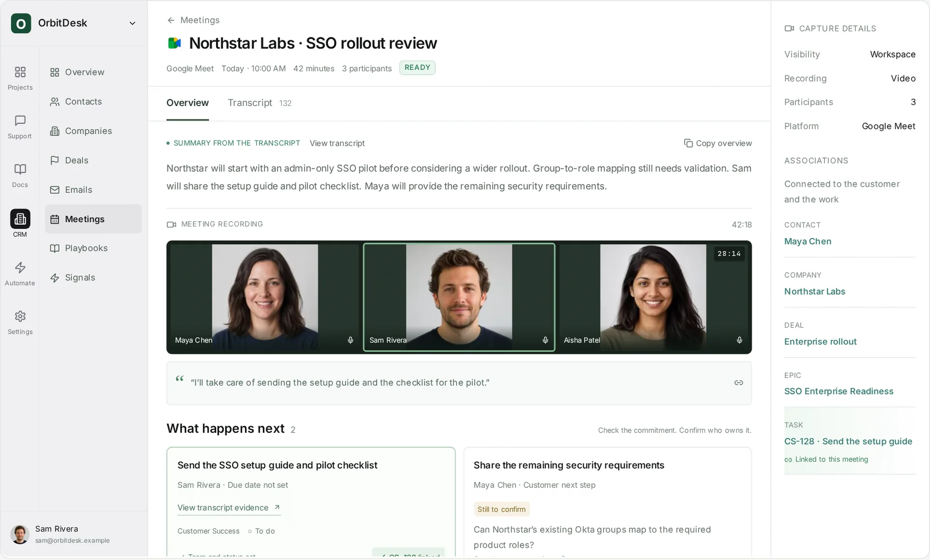
Task: Open the Maya Chen contact link
Action: (807, 241)
